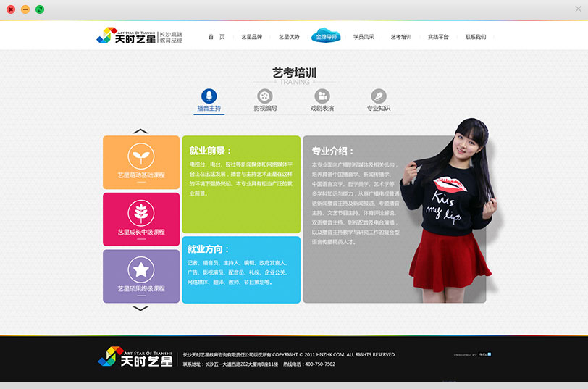The width and height of the screenshot is (588, 389).
Task: Switch to the 戏剧表演 tab label
Action: [322, 109]
